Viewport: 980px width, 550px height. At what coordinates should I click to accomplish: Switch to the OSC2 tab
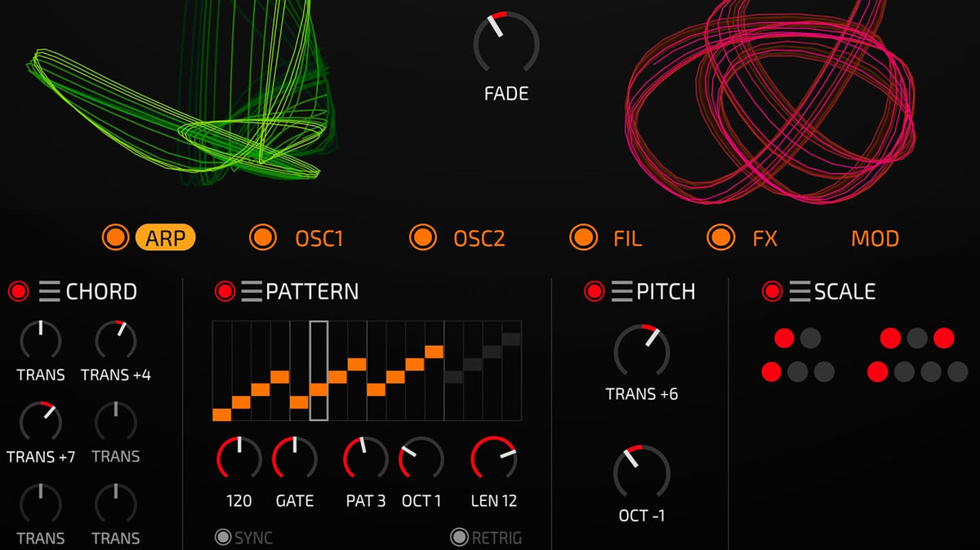(479, 238)
